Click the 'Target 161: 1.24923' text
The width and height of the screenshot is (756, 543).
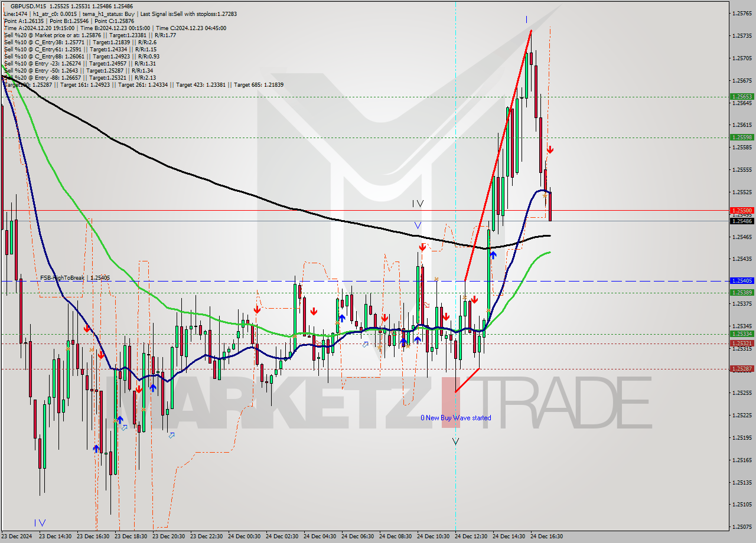click(x=85, y=85)
